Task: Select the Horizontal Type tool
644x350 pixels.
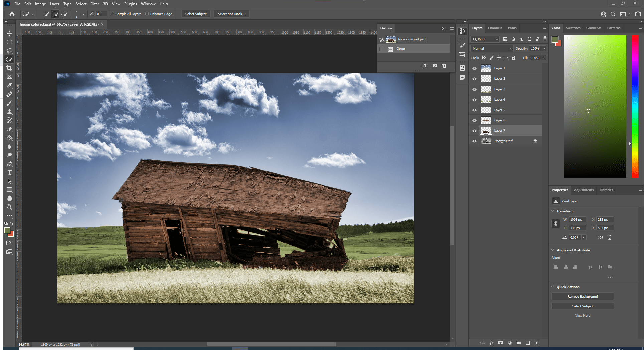Action: click(9, 172)
